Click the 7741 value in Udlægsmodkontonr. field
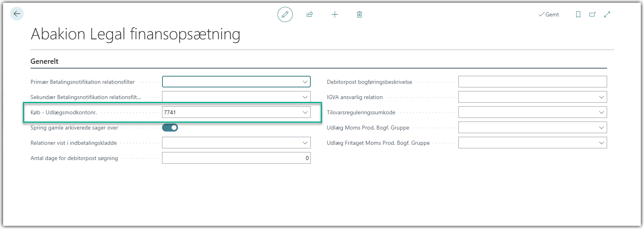The width and height of the screenshot is (644, 229). click(x=170, y=112)
